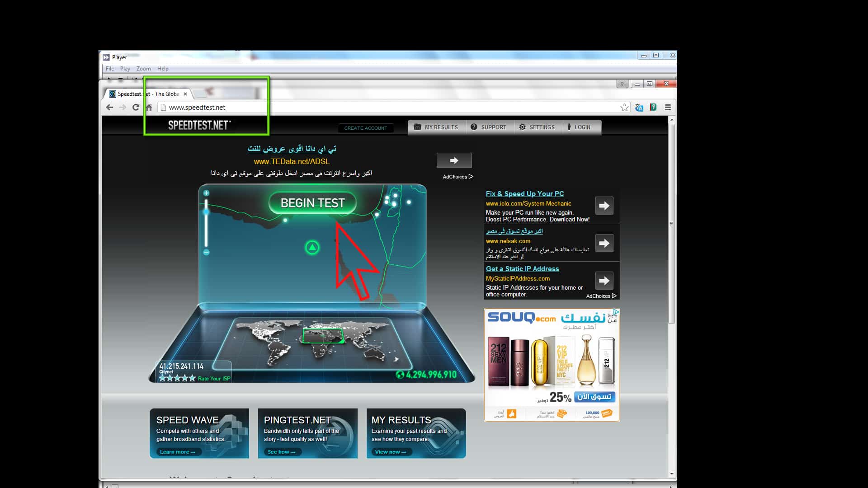Open Fix & Speed Up Your PC link

pos(525,194)
